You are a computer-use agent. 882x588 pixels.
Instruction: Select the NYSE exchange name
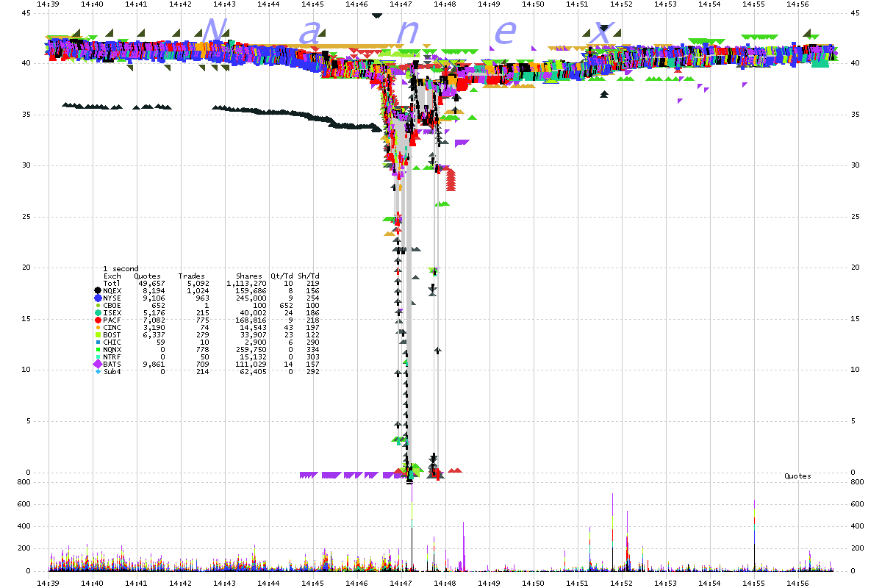click(112, 298)
